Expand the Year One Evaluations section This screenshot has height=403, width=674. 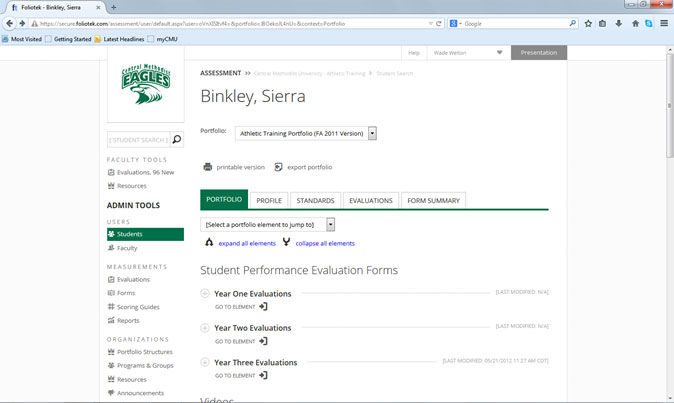(x=205, y=294)
